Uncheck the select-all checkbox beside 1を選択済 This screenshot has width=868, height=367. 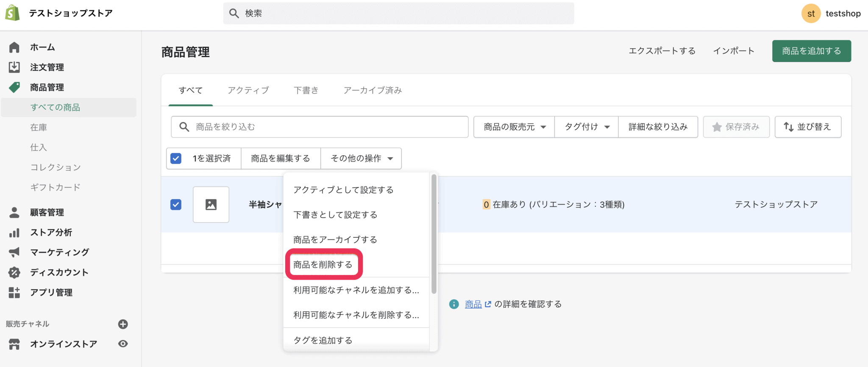click(x=176, y=158)
